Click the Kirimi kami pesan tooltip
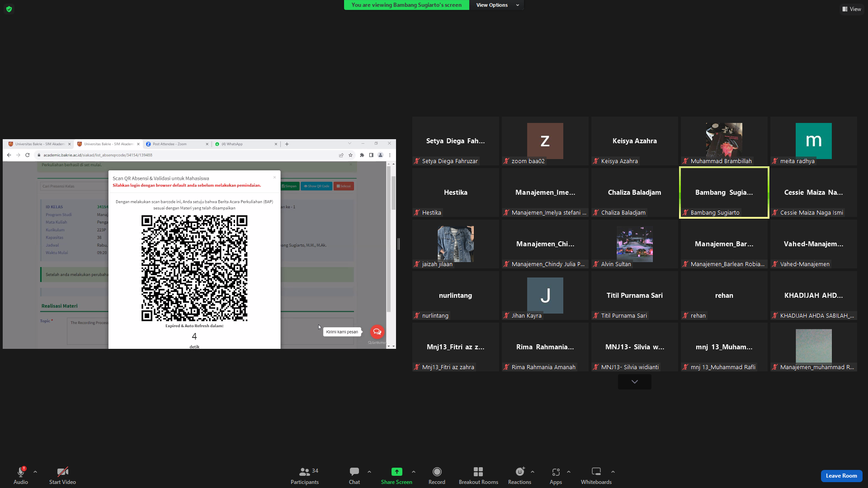 (x=342, y=332)
